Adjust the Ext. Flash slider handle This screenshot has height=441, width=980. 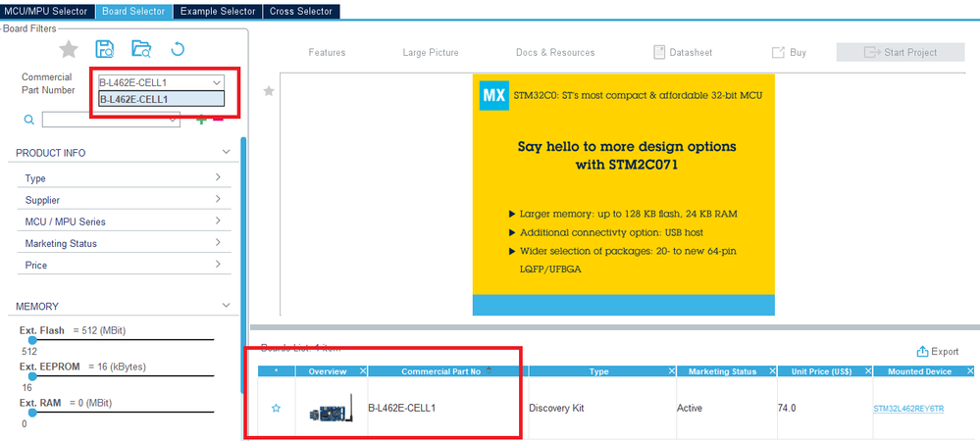coord(32,340)
